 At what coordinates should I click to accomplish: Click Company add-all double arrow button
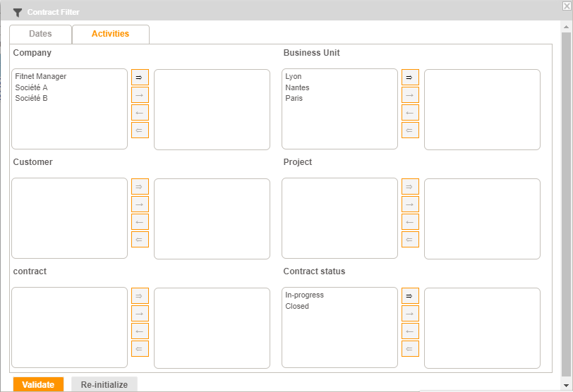pos(140,77)
